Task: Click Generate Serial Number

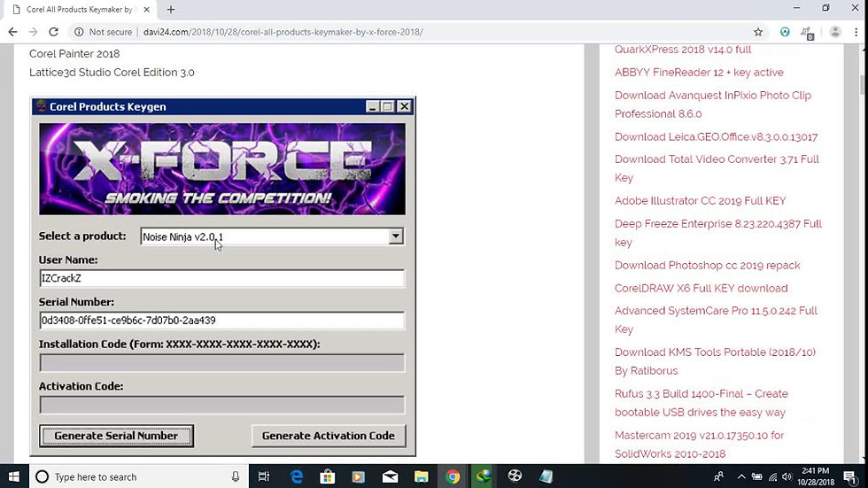Action: (116, 436)
